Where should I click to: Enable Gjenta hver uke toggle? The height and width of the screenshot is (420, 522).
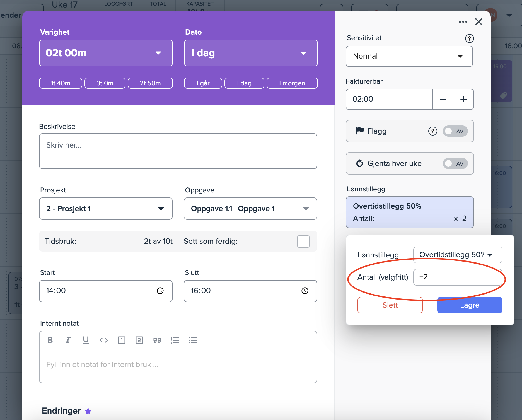coord(455,163)
